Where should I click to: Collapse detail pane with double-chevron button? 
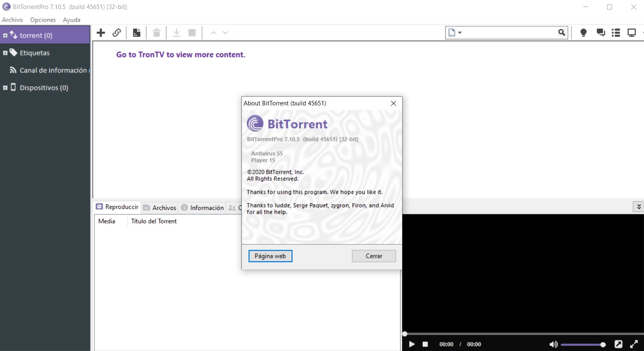pos(638,207)
